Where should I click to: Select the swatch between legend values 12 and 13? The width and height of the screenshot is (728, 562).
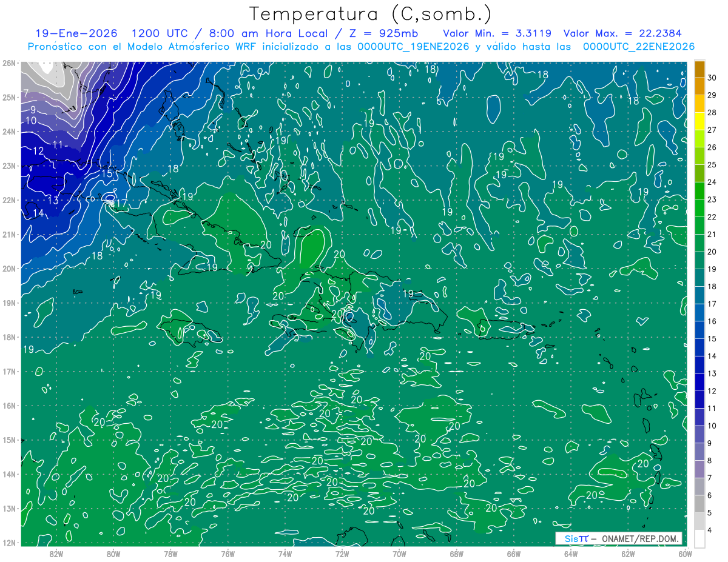click(699, 382)
